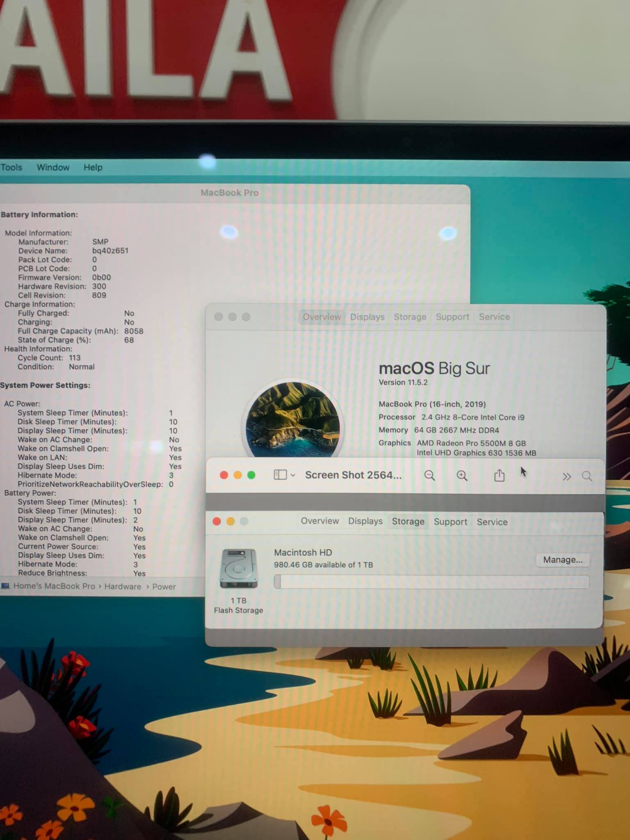Screen dimensions: 630x840
Task: Open the sidebar view options chevron
Action: click(x=293, y=475)
